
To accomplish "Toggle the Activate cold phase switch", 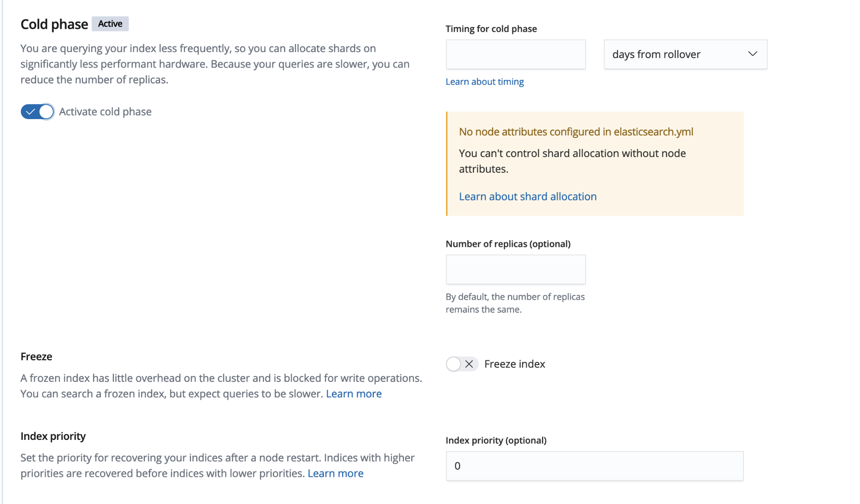I will 37,112.
